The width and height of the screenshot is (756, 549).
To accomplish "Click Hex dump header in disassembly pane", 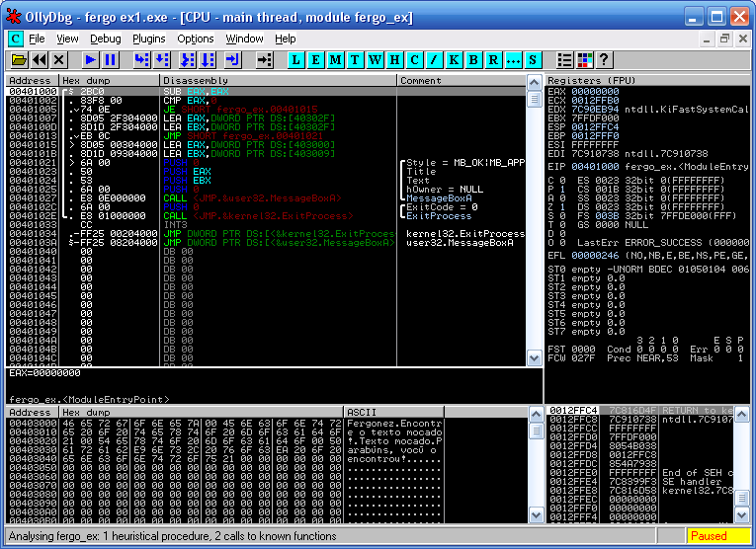I will click(x=109, y=80).
